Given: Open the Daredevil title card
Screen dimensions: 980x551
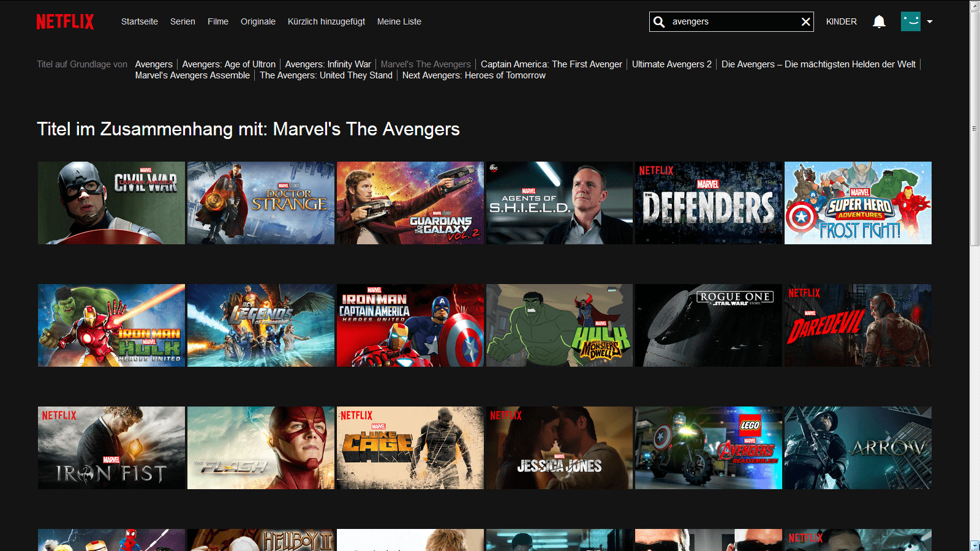Looking at the screenshot, I should 858,326.
